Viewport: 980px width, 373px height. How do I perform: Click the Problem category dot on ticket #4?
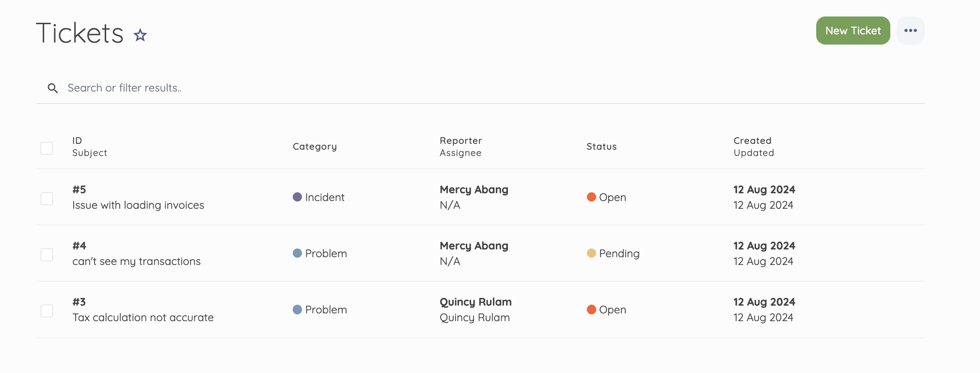click(297, 253)
